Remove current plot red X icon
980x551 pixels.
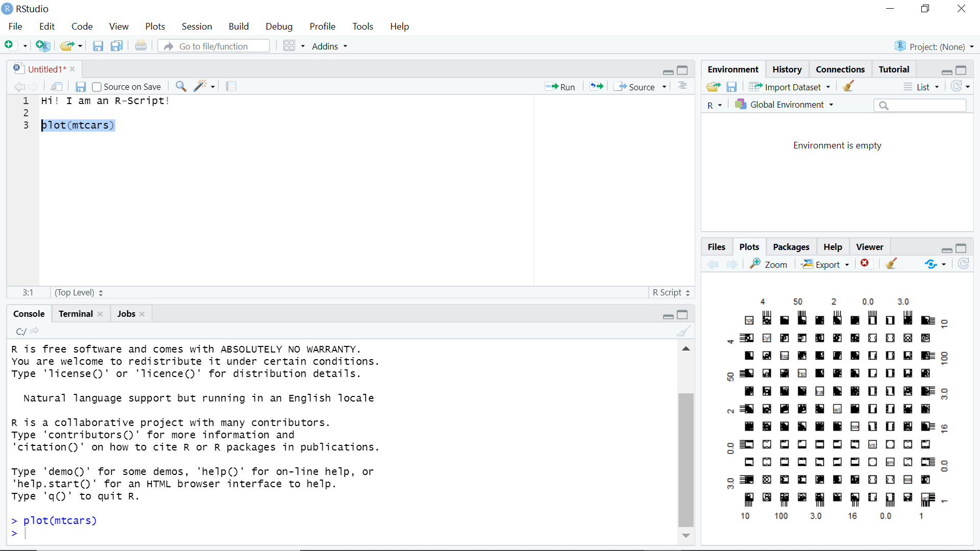(x=865, y=263)
